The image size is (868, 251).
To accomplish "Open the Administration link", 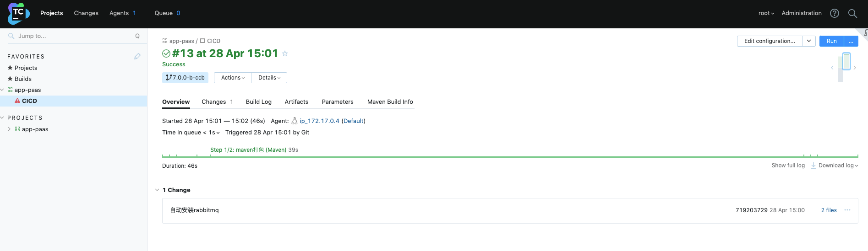I will point(802,13).
